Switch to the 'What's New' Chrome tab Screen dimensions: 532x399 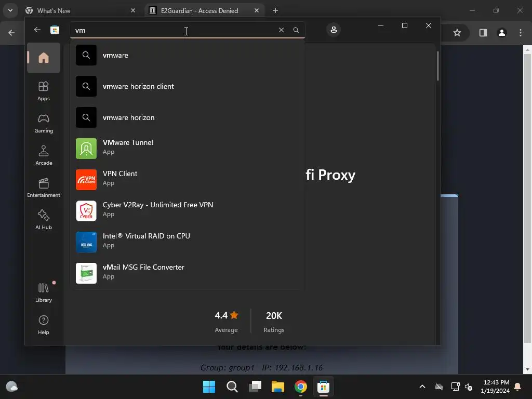(x=81, y=10)
